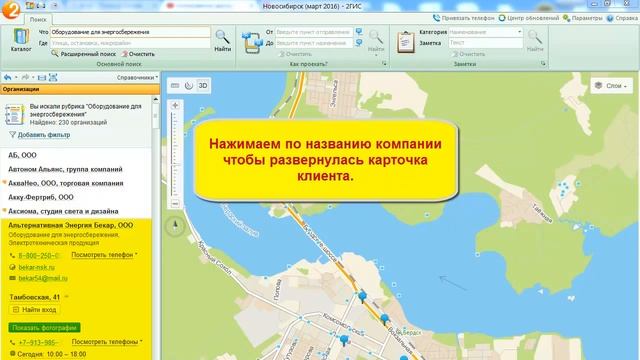The image size is (640, 360).
Task: Select Акку-Фертриб, ООО in the list
Action: click(41, 197)
